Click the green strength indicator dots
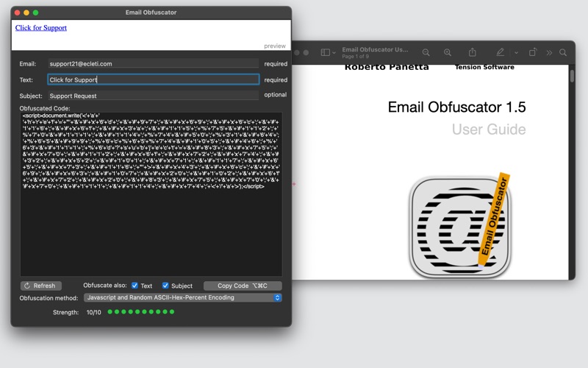Viewport: 588px width, 368px height. tap(141, 312)
